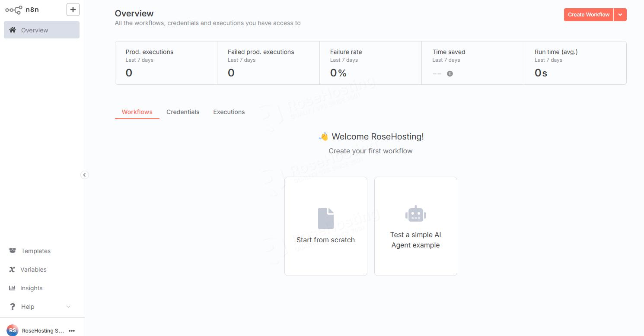Select the Overview home icon
644x336 pixels.
click(x=13, y=30)
